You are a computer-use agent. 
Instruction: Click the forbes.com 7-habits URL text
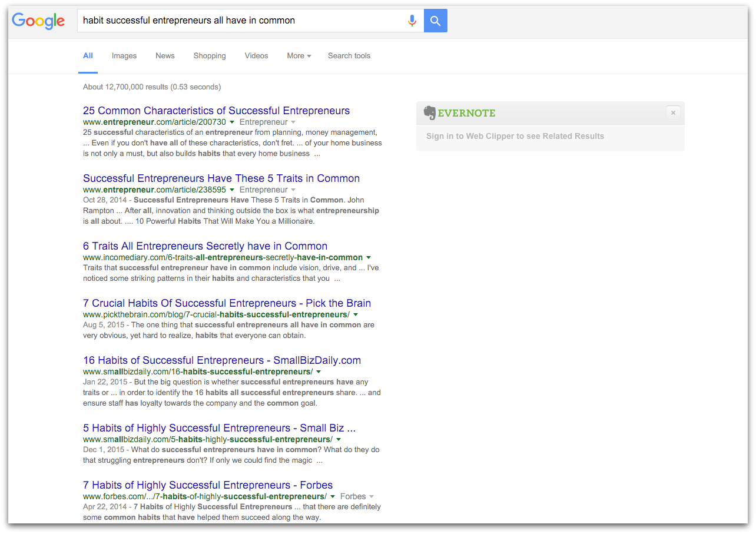(205, 497)
